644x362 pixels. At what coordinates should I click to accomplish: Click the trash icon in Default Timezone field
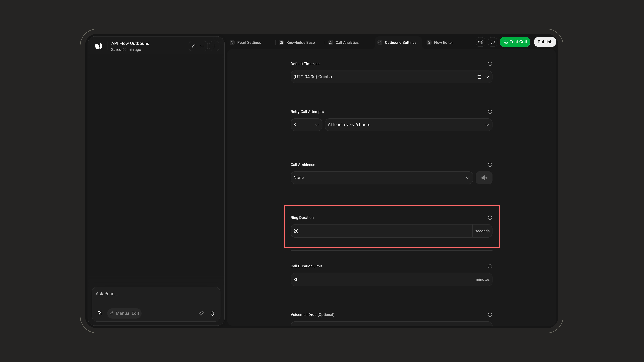tap(479, 77)
